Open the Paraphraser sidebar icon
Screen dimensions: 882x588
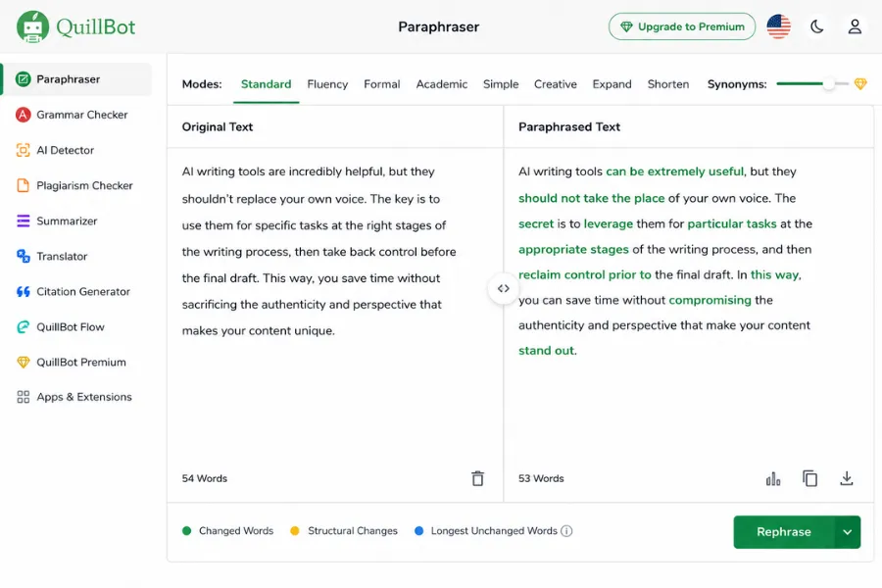24,79
